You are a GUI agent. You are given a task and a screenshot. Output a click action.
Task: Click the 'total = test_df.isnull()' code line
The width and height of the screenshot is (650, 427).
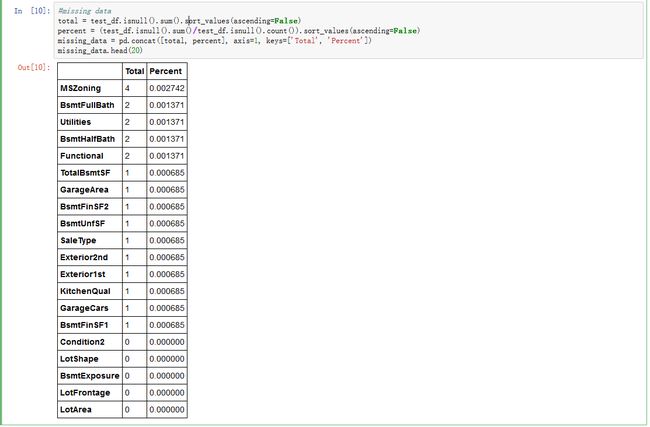pyautogui.click(x=179, y=21)
